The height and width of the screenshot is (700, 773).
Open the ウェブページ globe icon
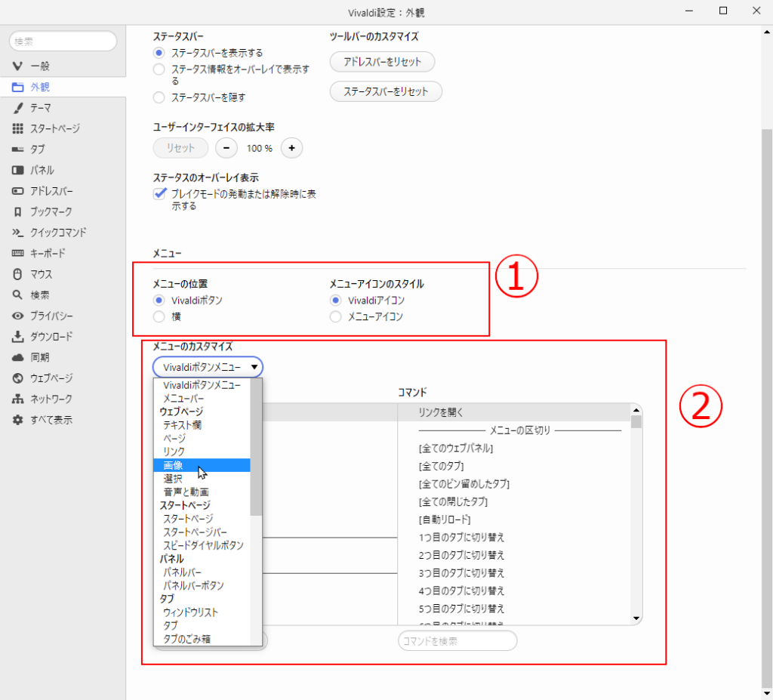point(17,378)
